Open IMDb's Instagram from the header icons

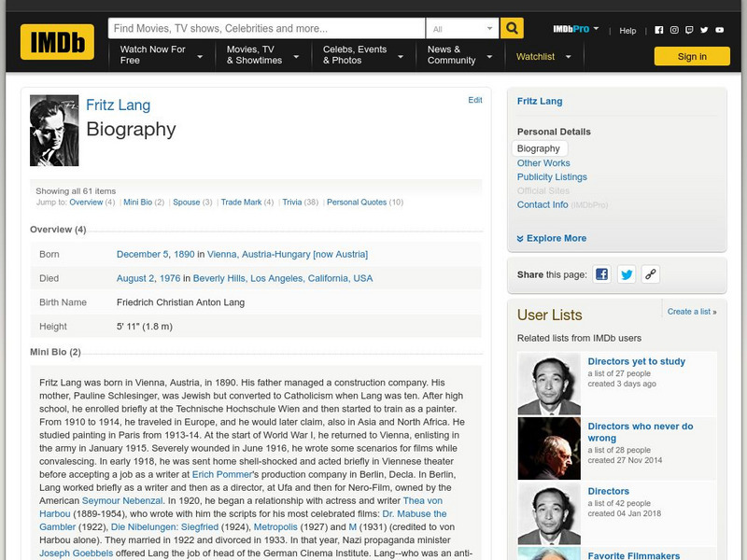tap(674, 29)
